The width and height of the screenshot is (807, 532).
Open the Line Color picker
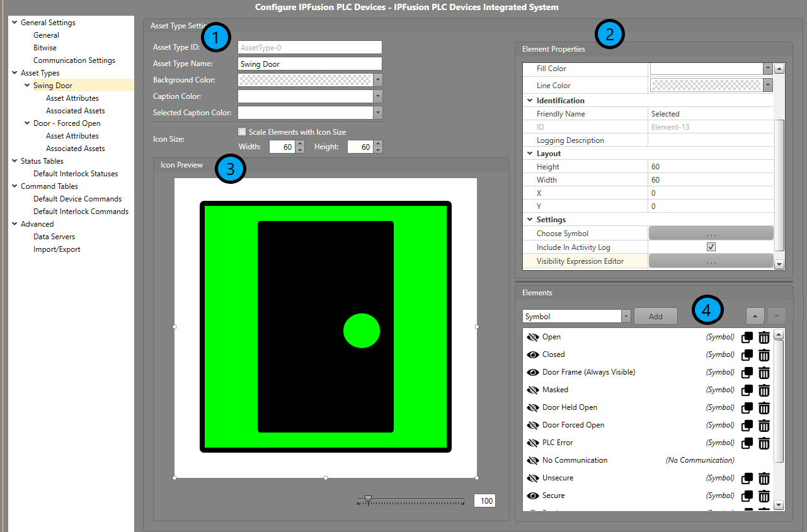point(767,85)
